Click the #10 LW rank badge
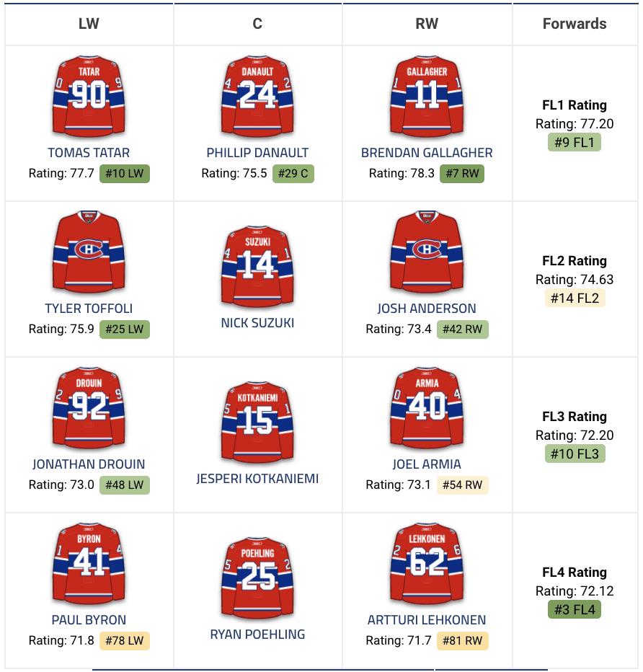Viewport: 643px width, 672px height. tap(125, 174)
